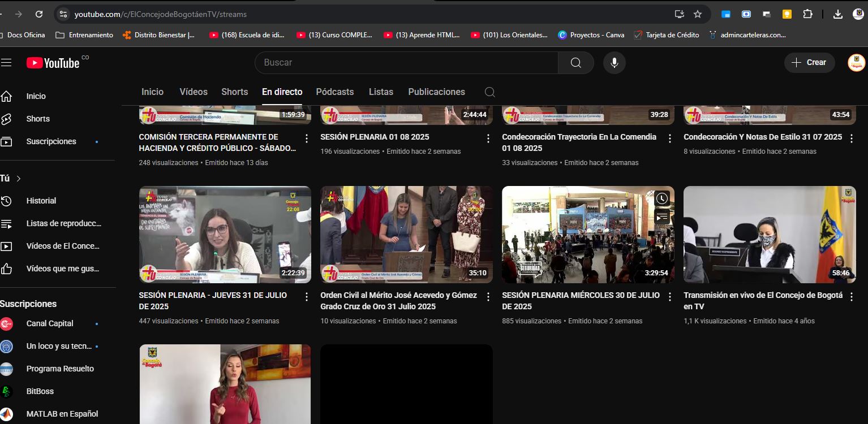Expand the Tú section chevron
This screenshot has width=868, height=424.
click(x=19, y=179)
